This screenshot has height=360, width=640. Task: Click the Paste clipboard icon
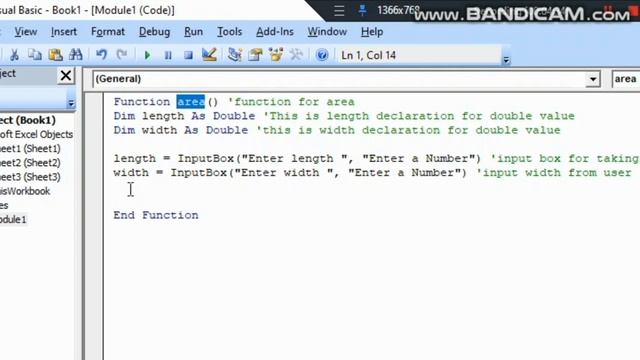tap(55, 55)
